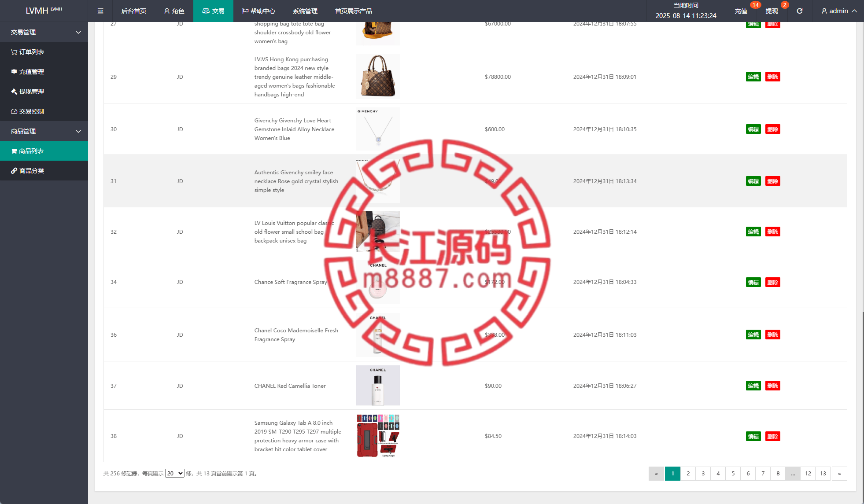
Task: Go to page 3
Action: point(703,474)
